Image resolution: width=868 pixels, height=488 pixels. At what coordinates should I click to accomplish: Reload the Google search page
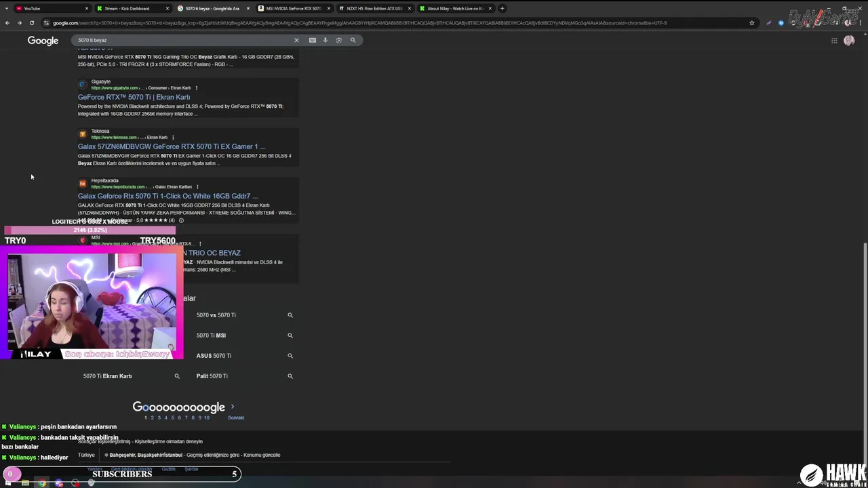pyautogui.click(x=31, y=22)
